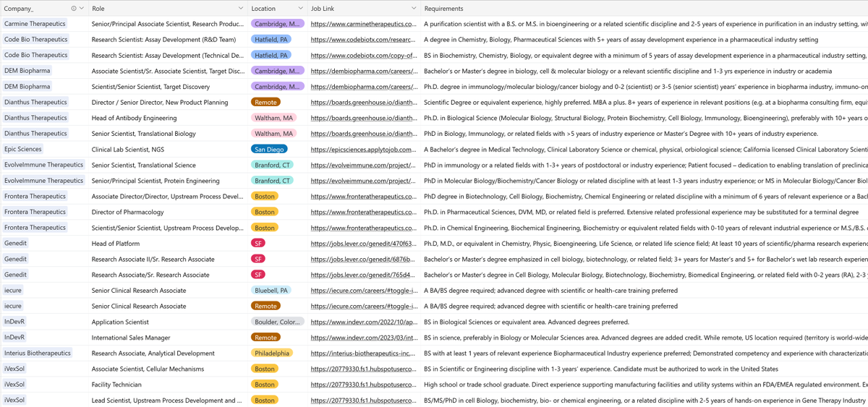Open codebiotx link for Assay Development (R&D Team)
Viewport: 868px width, 407px height.
coord(364,40)
